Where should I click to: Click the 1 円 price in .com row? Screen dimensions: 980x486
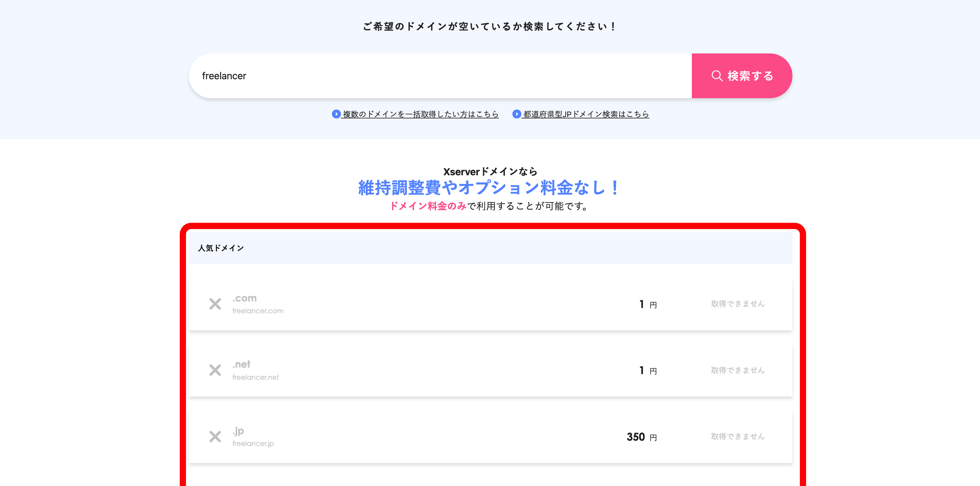click(x=648, y=304)
